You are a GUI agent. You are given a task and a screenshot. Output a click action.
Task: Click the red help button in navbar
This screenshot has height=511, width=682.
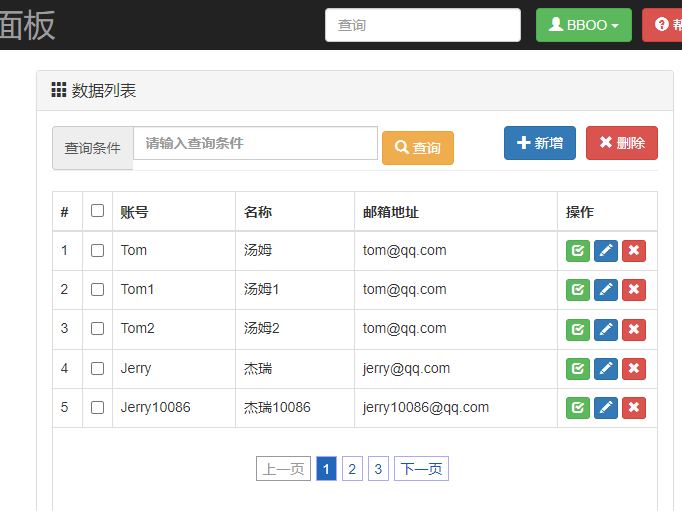[x=662, y=25]
